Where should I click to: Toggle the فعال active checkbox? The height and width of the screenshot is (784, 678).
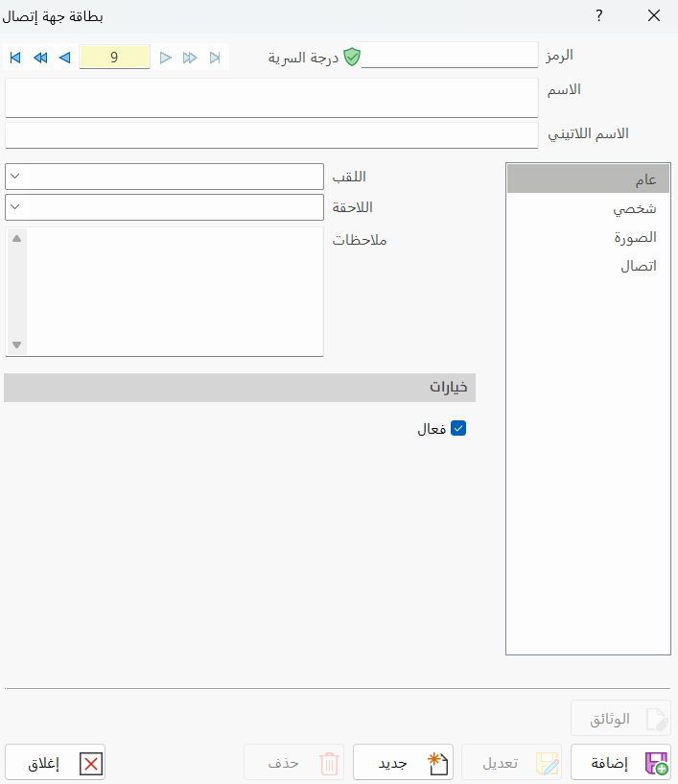[458, 429]
